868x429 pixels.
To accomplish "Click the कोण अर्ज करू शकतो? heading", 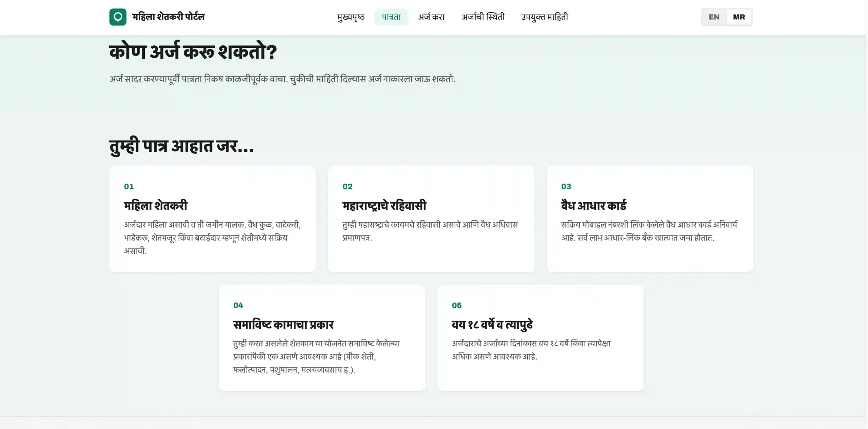I will click(193, 52).
